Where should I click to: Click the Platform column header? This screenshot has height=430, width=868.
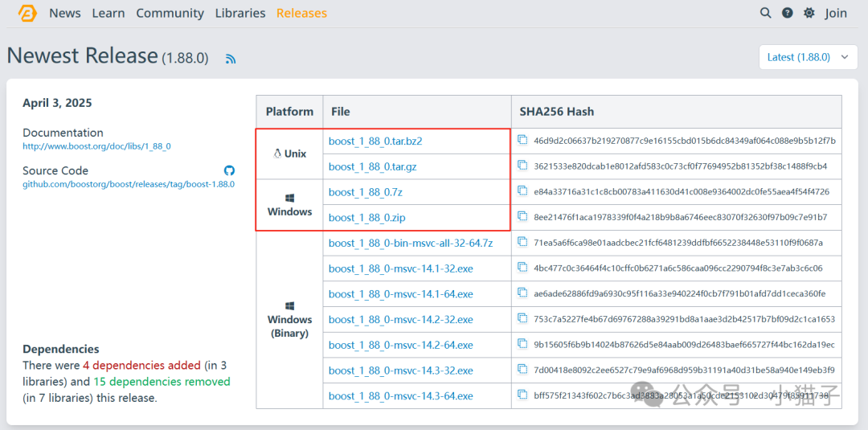pyautogui.click(x=289, y=112)
